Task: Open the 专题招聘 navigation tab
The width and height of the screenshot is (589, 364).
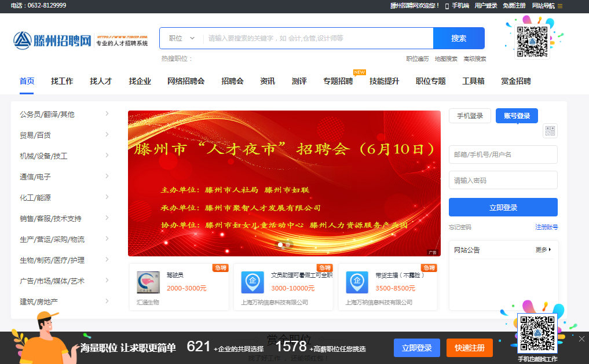Action: click(x=338, y=81)
